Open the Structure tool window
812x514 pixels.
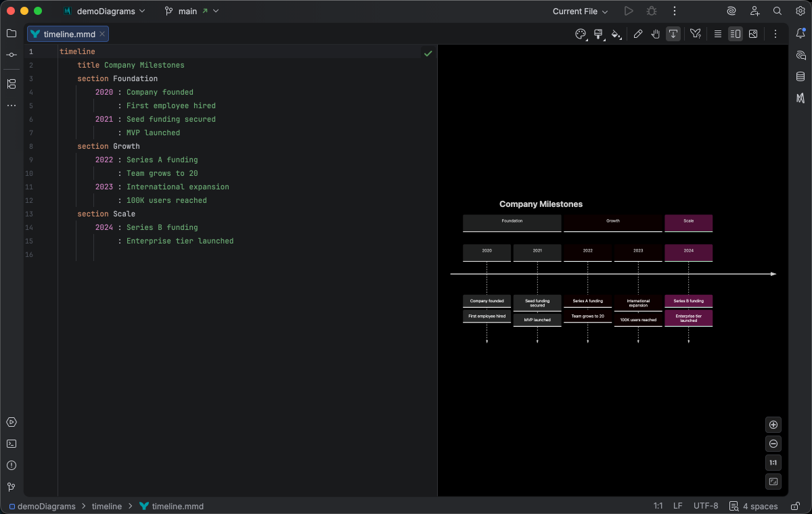pyautogui.click(x=12, y=84)
